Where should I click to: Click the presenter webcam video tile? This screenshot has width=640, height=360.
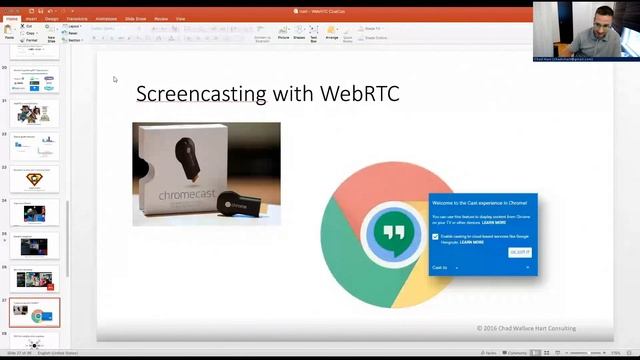coord(587,31)
